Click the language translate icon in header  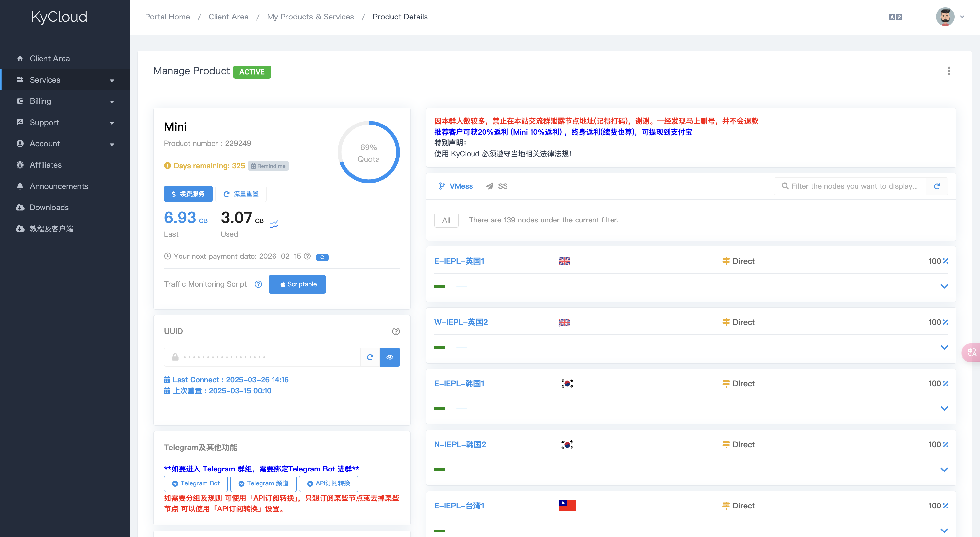895,17
